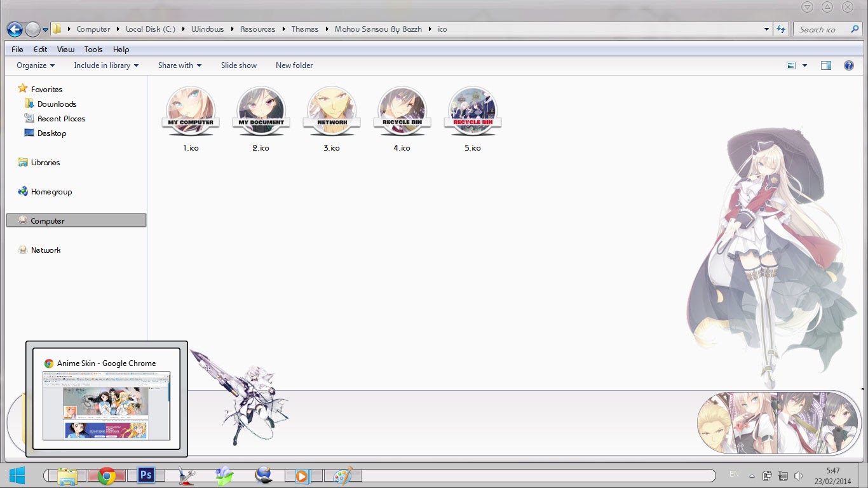Click the search magnifier icon
Image resolution: width=868 pixels, height=488 pixels.
855,29
